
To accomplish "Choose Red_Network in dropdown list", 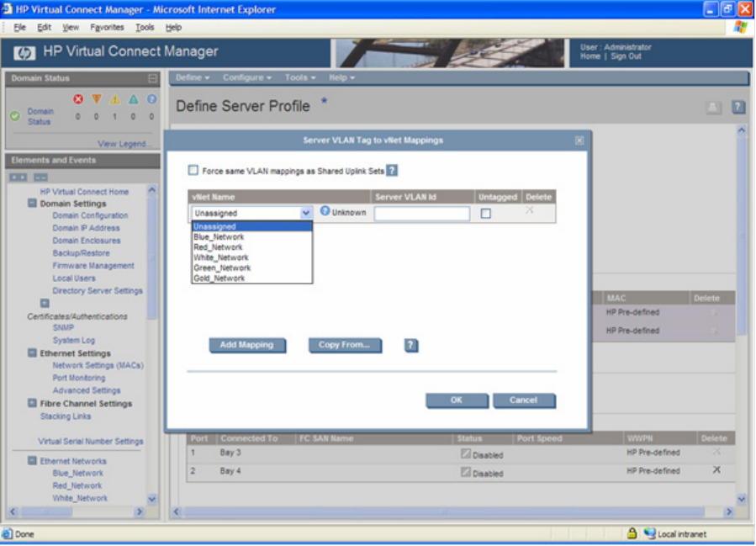I will pos(251,247).
